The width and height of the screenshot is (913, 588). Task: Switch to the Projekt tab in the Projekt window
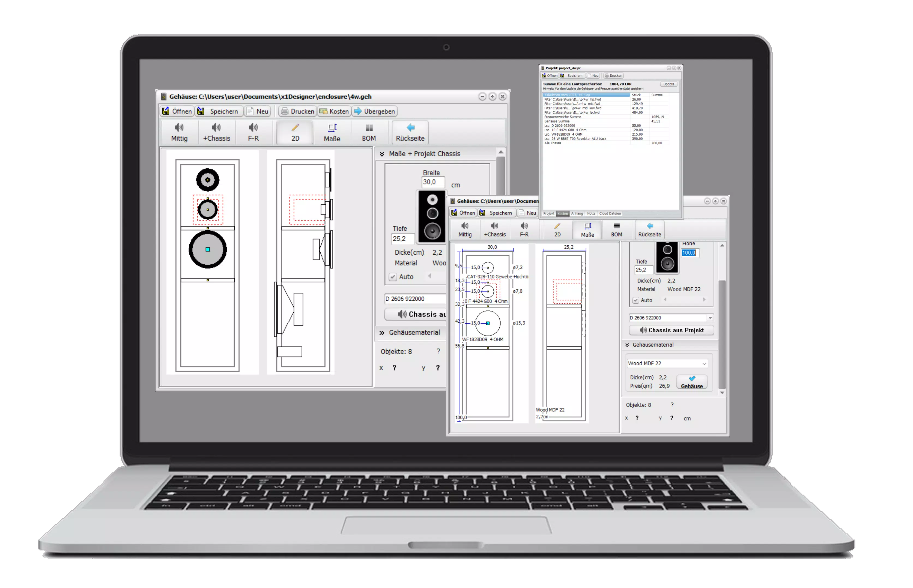click(548, 213)
